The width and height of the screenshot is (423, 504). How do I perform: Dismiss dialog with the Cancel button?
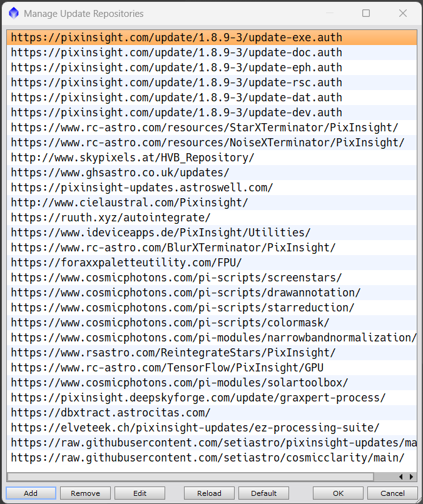coord(392,493)
